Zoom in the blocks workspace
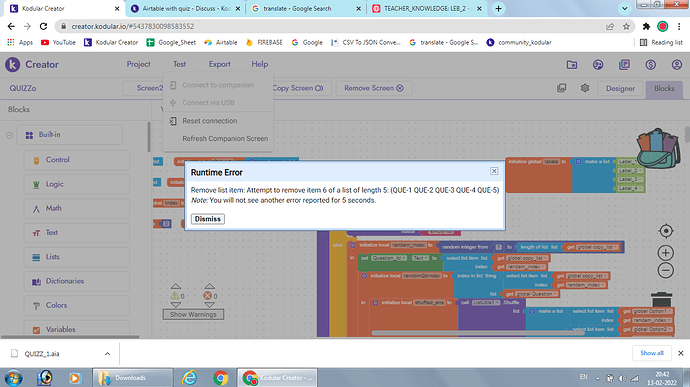Image resolution: width=690 pixels, height=387 pixels. click(x=665, y=253)
